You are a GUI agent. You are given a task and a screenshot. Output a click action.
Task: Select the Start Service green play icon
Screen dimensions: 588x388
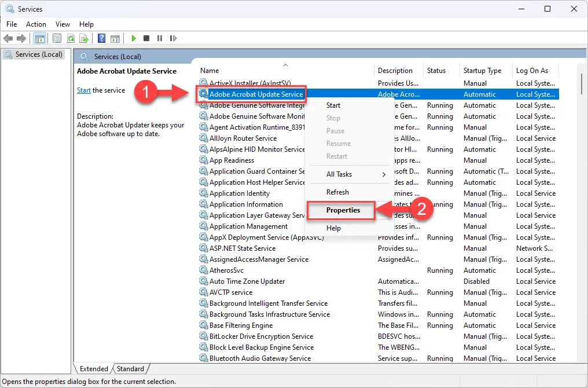[x=133, y=38]
